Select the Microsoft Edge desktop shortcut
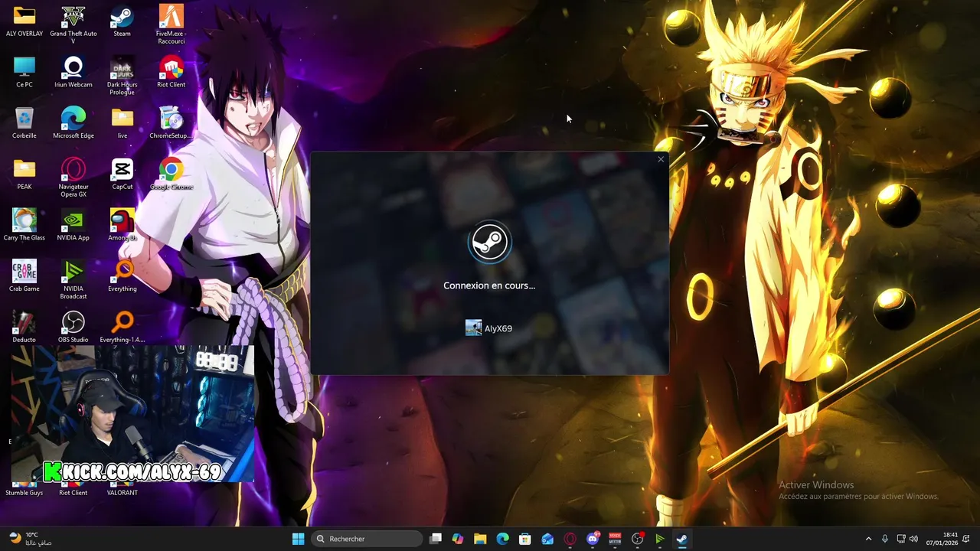980x551 pixels. click(x=73, y=123)
